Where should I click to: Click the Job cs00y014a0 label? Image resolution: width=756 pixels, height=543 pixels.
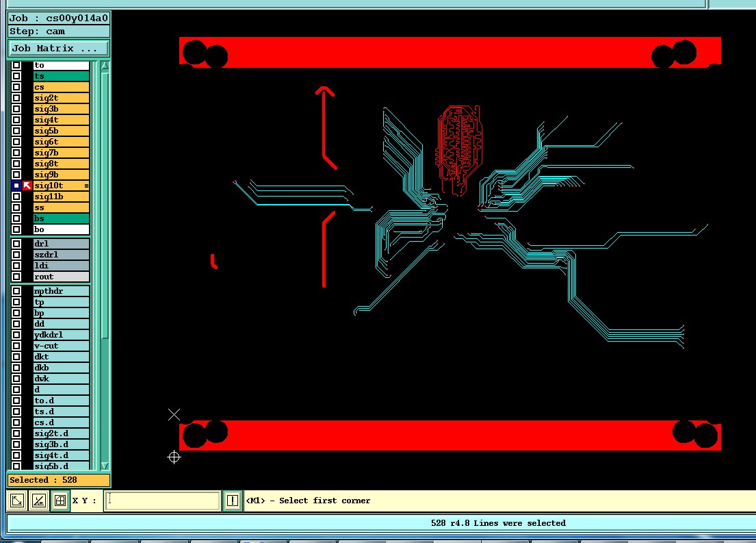click(59, 18)
